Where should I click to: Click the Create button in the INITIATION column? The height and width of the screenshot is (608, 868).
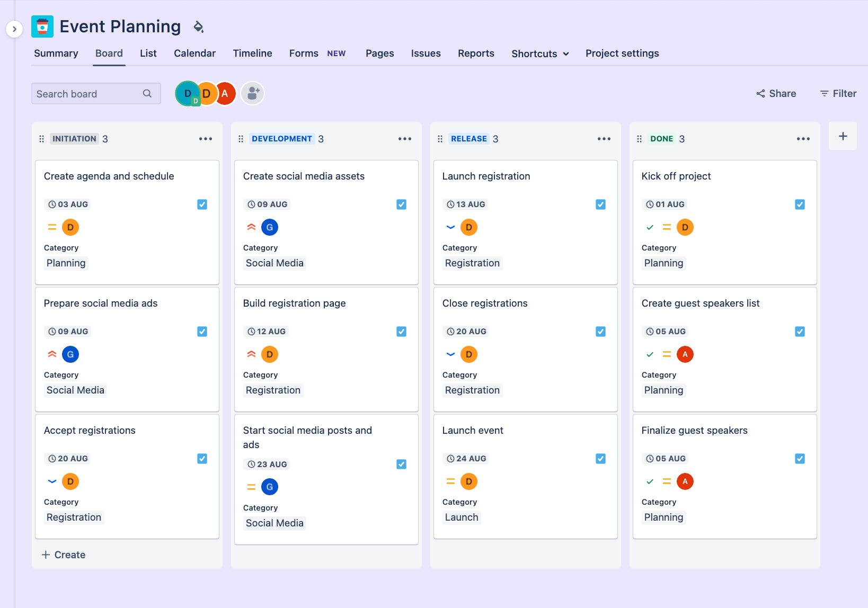tap(63, 555)
